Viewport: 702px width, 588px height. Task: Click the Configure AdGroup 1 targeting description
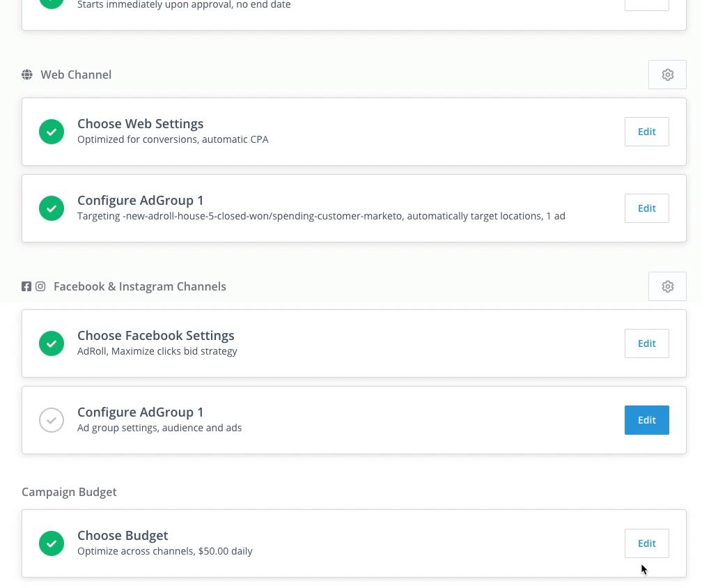pyautogui.click(x=321, y=216)
